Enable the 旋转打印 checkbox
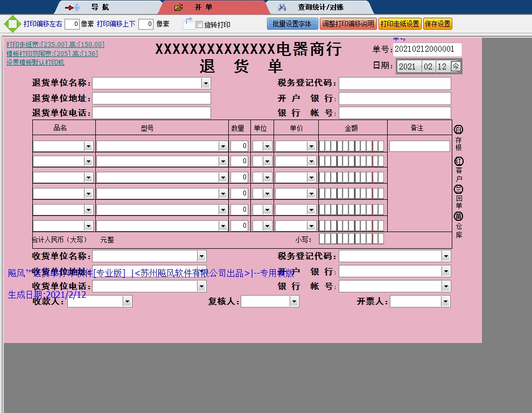532x413 pixels. (198, 24)
